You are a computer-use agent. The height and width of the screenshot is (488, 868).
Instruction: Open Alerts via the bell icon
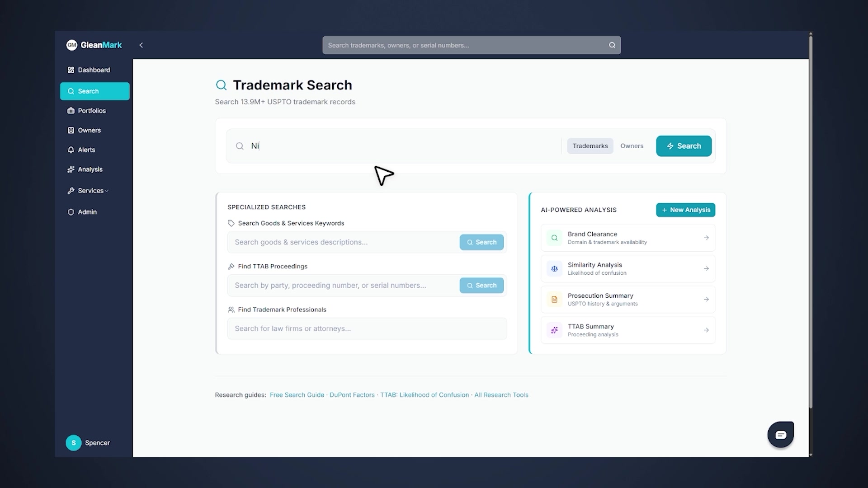point(71,150)
